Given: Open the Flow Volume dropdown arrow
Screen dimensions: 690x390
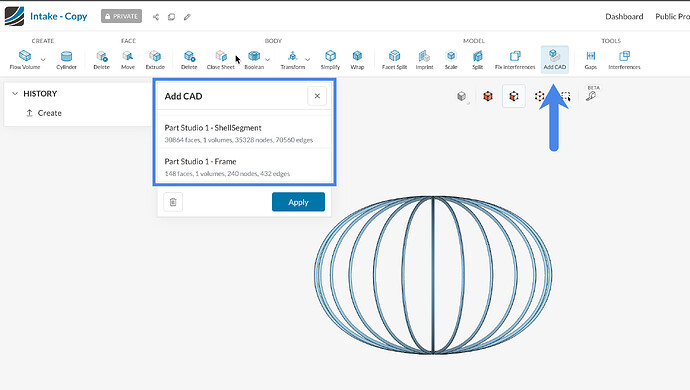Looking at the screenshot, I should pos(43,59).
